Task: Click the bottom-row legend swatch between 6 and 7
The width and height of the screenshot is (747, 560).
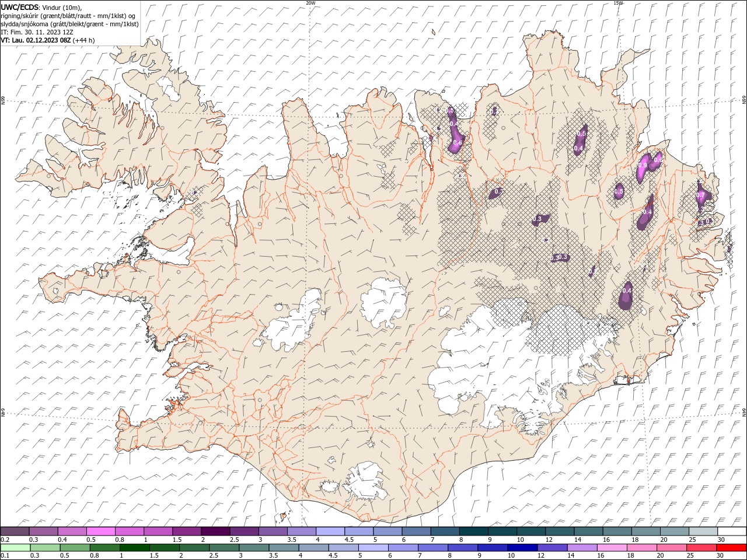Action: pyautogui.click(x=403, y=548)
